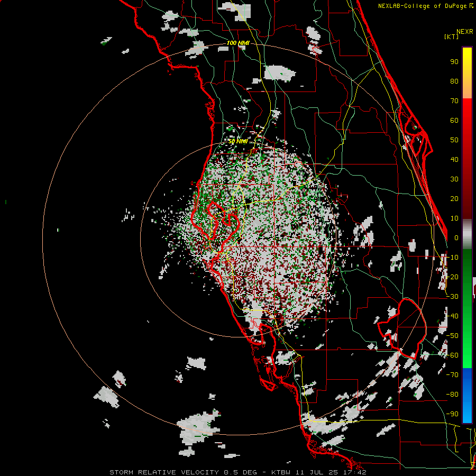Viewport: 476px width, 476px height.
Task: Click the positive 60 velocity scale label
Action: pyautogui.click(x=454, y=120)
